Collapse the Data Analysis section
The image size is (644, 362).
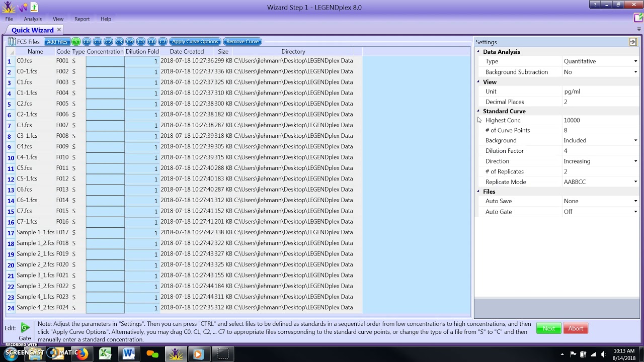pos(478,52)
